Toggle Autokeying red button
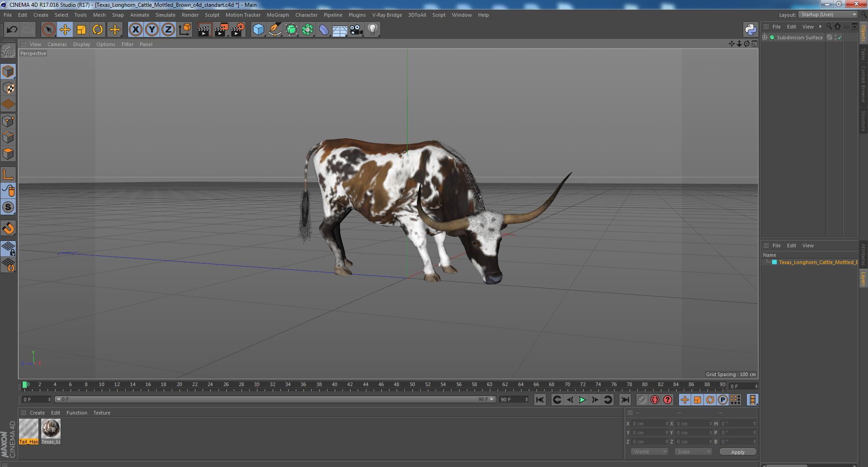This screenshot has height=467, width=868. [655, 400]
